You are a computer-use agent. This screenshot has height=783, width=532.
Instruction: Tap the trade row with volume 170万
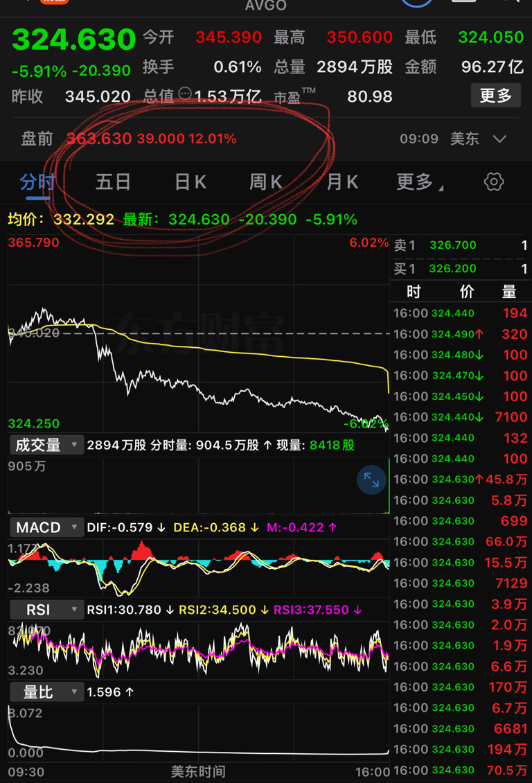(x=460, y=687)
